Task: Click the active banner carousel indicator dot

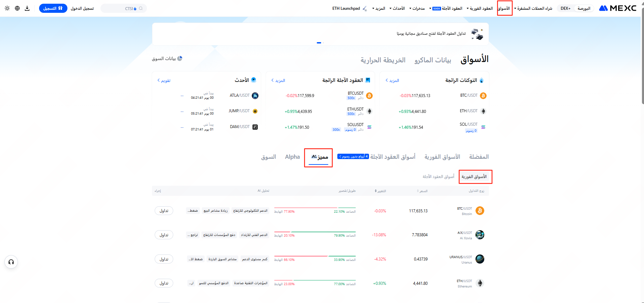Action: (x=319, y=43)
